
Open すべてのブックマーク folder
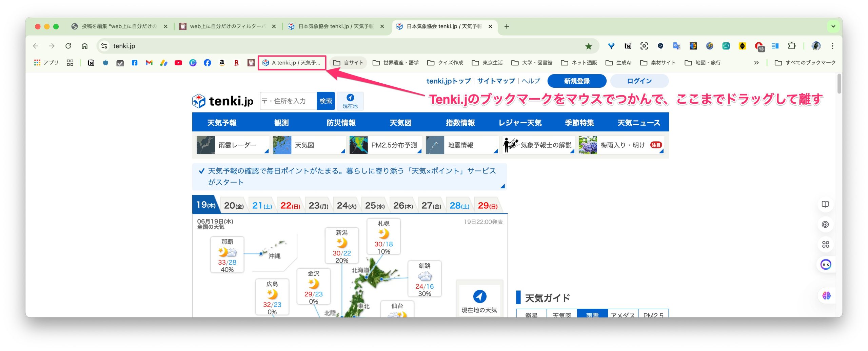[x=805, y=63]
